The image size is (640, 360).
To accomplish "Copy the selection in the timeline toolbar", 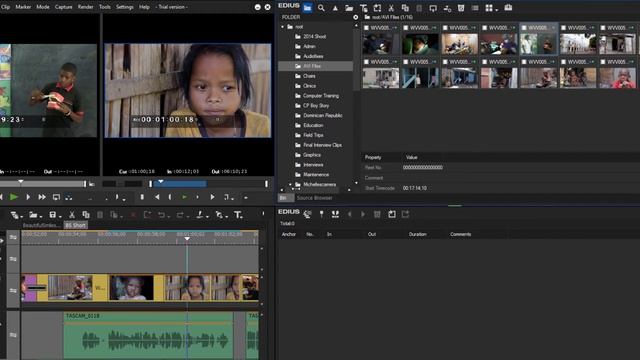I will (86, 215).
